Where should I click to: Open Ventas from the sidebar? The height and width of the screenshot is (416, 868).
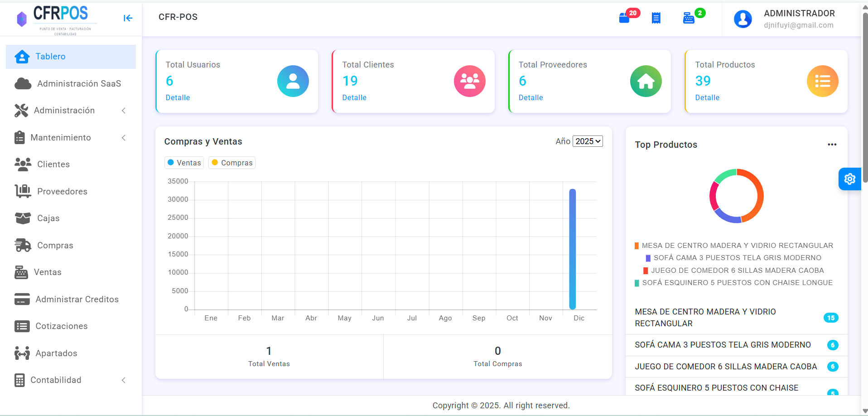click(x=71, y=272)
